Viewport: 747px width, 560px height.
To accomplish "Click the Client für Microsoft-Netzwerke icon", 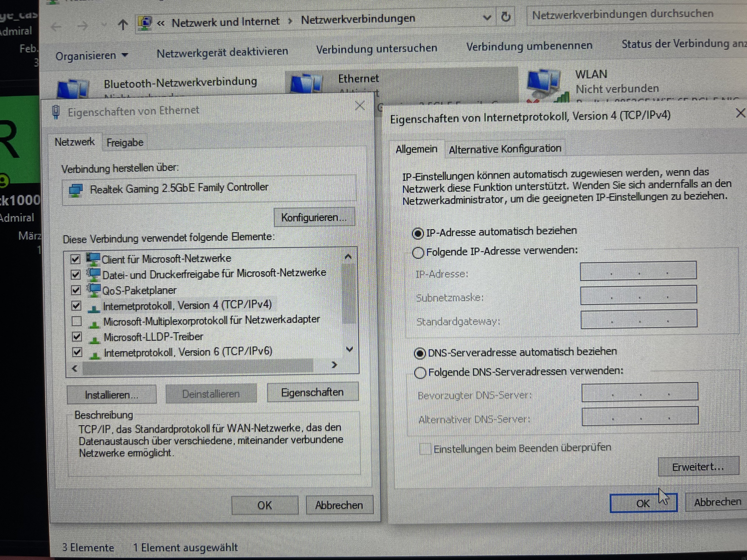I will [94, 259].
